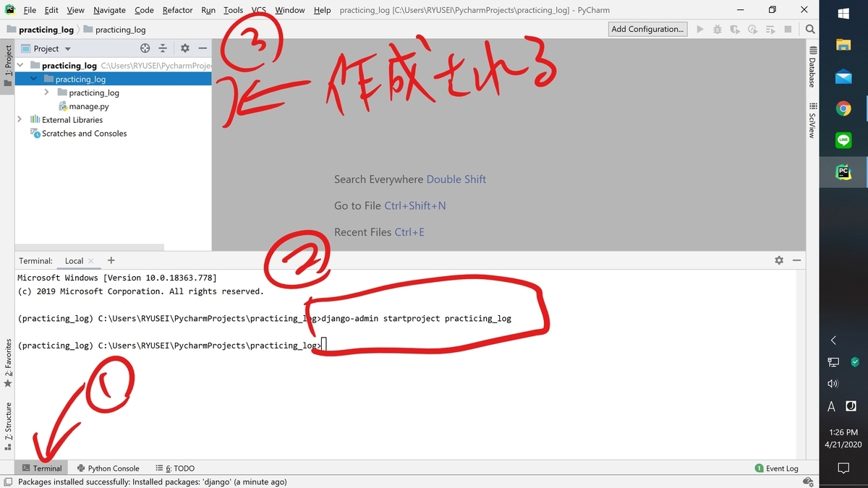868x488 pixels.
Task: Expand External Libraries node
Action: 20,119
